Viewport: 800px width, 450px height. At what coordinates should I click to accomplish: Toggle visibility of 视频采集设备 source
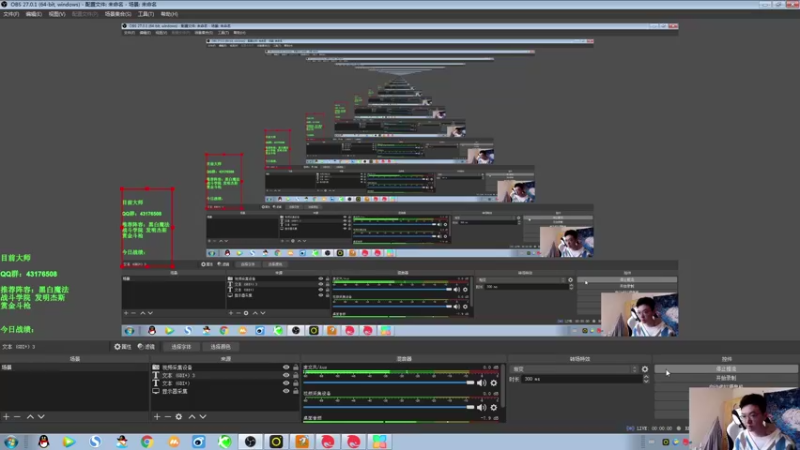pos(286,367)
